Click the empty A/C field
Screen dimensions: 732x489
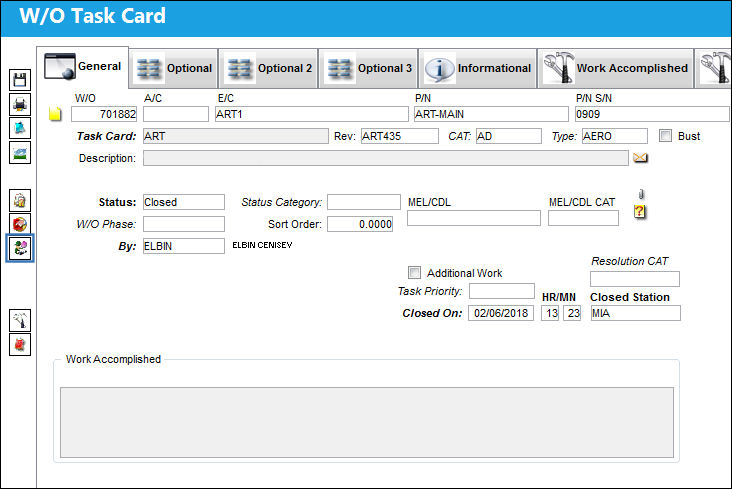click(x=176, y=114)
